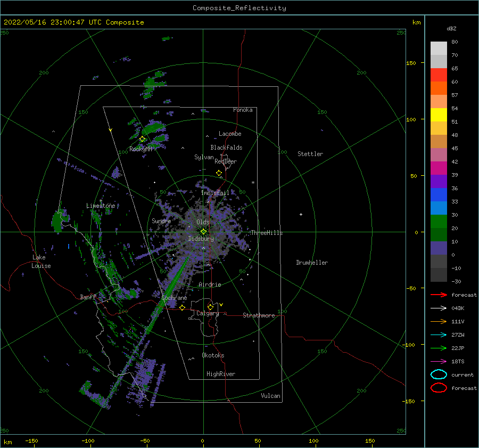479x448 pixels.
Task: Select the darkest gray -10 to -30 swatch
Action: pyautogui.click(x=439, y=275)
